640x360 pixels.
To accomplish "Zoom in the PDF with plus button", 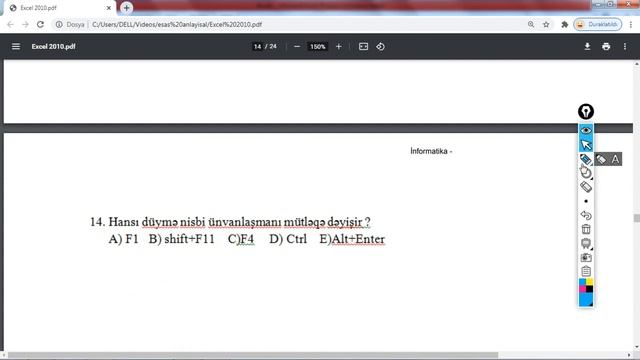I will [x=338, y=47].
